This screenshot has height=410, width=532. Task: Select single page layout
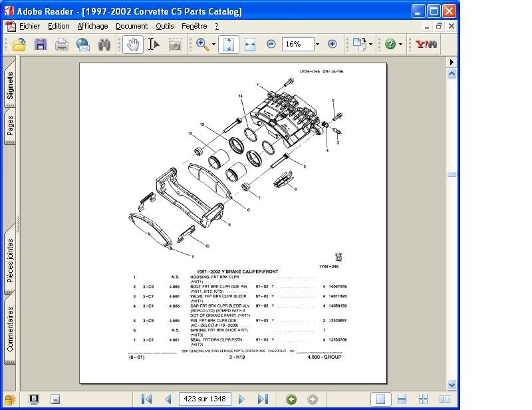[380, 399]
